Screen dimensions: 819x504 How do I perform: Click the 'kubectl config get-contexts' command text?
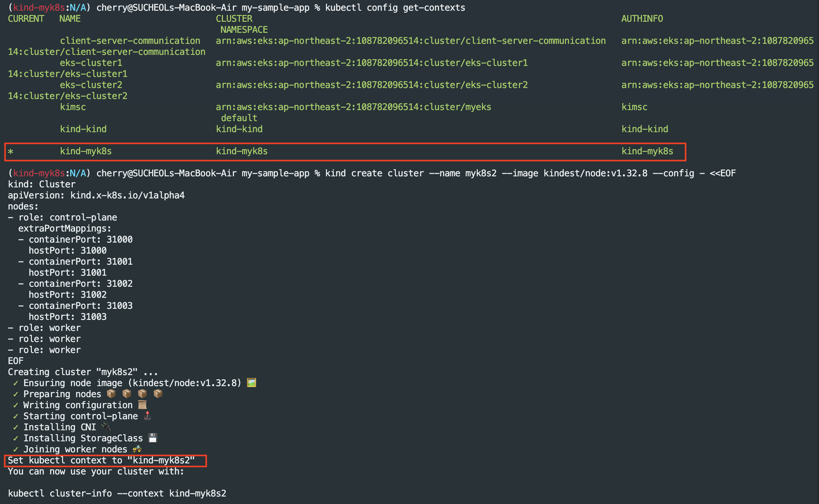click(395, 7)
